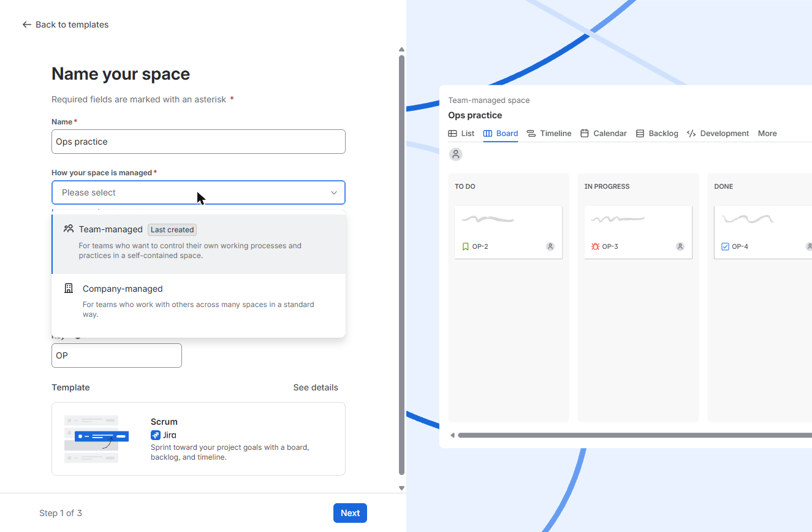Click the Back to templates link
The image size is (812, 532).
point(66,25)
